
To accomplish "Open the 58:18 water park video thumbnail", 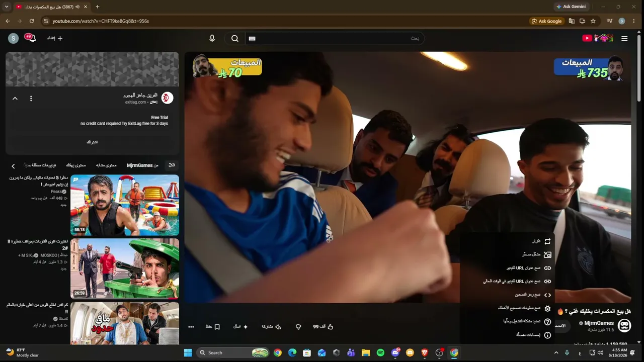I will click(x=125, y=205).
